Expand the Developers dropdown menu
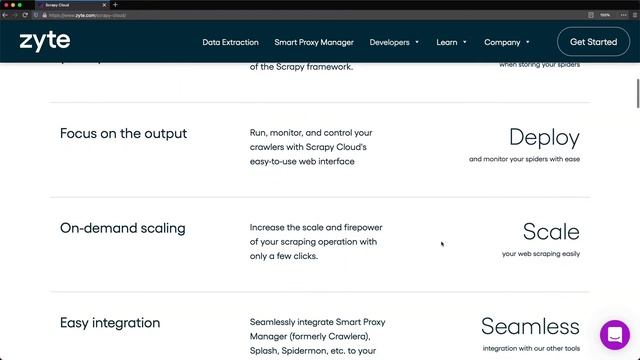The height and width of the screenshot is (360, 640). [394, 42]
